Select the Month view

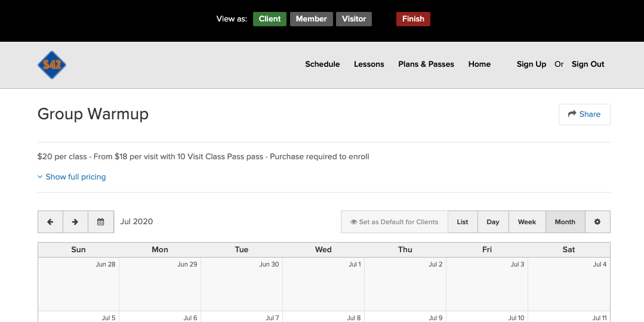[x=565, y=222]
